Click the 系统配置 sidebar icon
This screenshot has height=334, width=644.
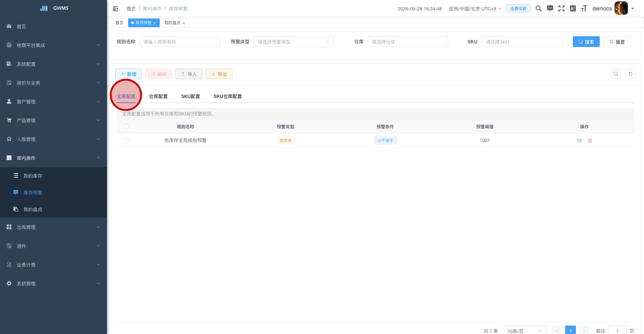(9, 64)
